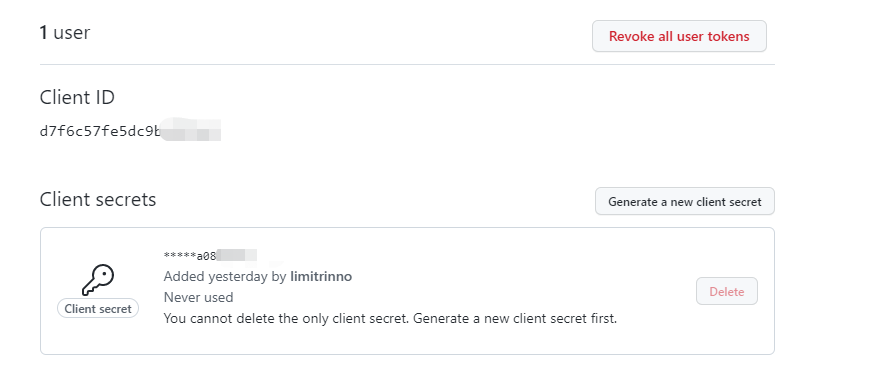Viewport: 890px width, 384px height.
Task: Click the 1 user count text
Action: point(65,32)
